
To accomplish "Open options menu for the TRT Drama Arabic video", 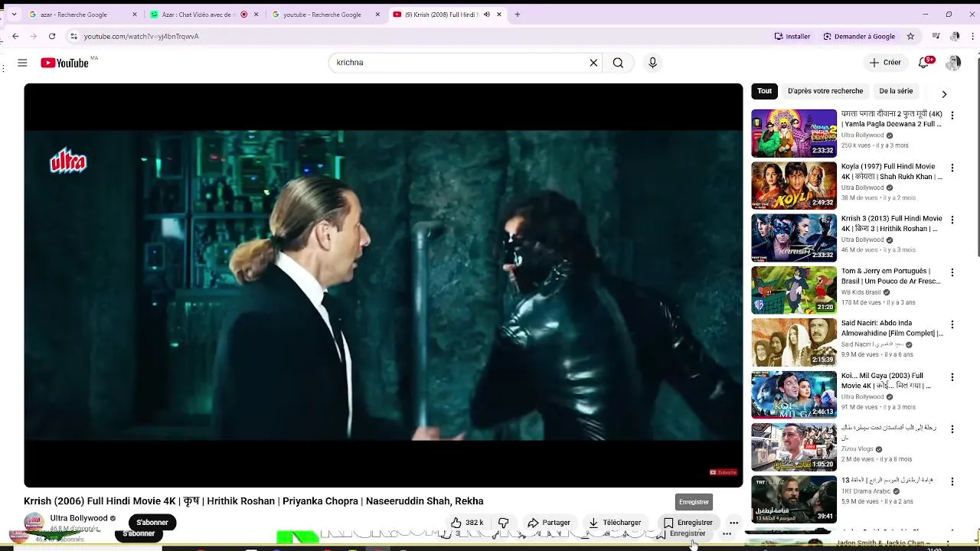I will pos(952,482).
